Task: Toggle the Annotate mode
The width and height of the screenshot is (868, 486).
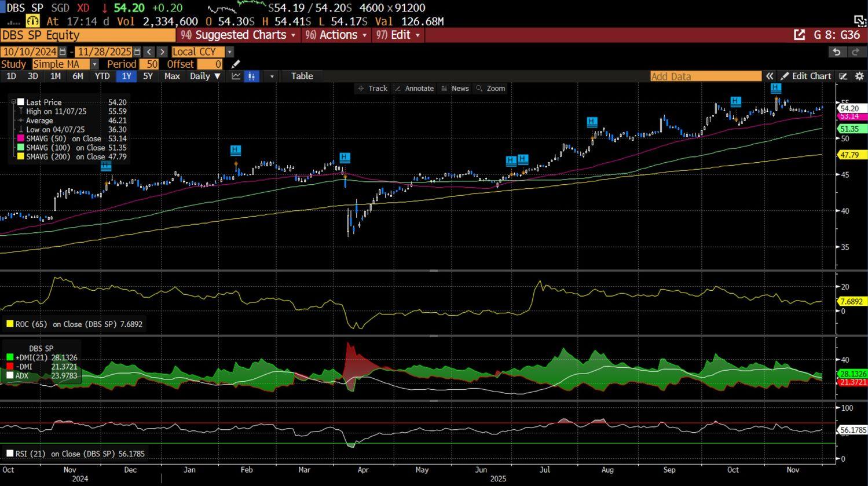Action: (x=414, y=89)
